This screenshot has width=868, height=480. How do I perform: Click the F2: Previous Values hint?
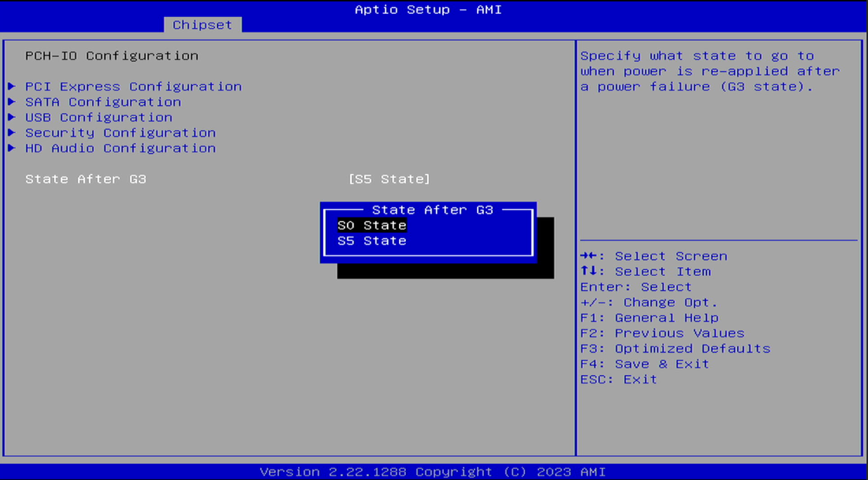pyautogui.click(x=662, y=333)
